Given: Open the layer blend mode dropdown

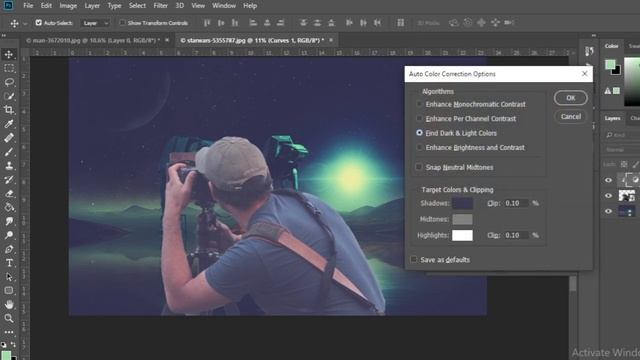Looking at the screenshot, I should coord(622,150).
